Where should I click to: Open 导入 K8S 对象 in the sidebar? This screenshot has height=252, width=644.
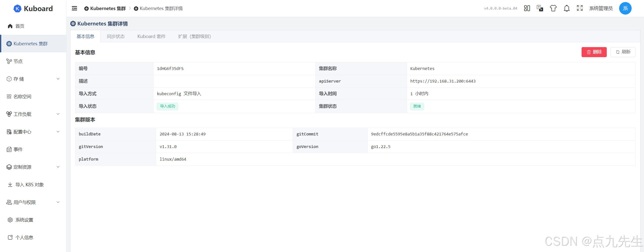(33, 185)
